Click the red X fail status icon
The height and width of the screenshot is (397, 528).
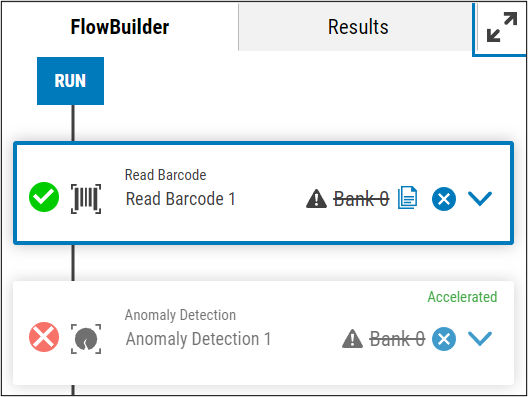pos(44,337)
